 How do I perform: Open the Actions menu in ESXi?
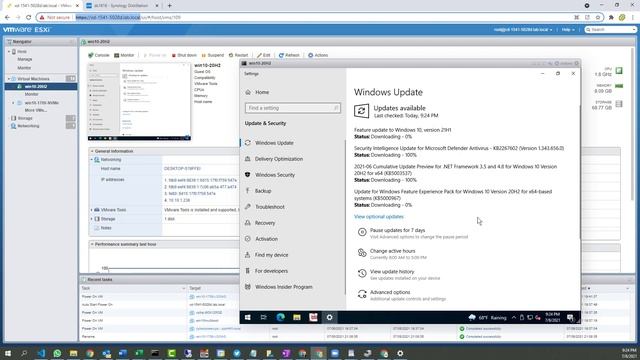click(318, 55)
